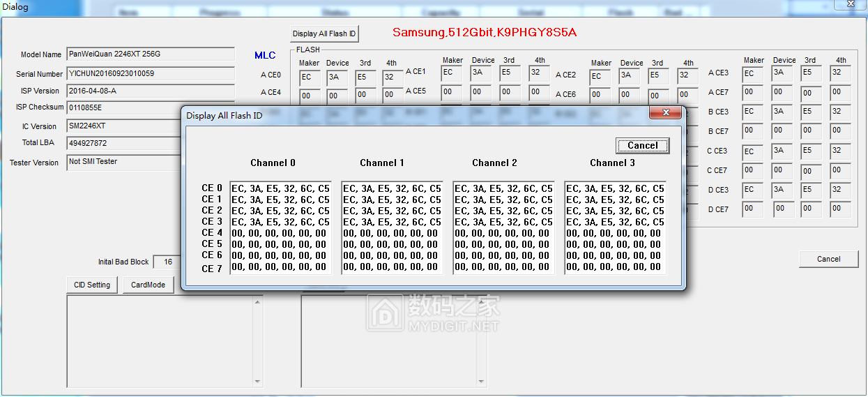Screen dimensions: 868x397
Task: Click the Total LBA field
Action: pos(122,143)
